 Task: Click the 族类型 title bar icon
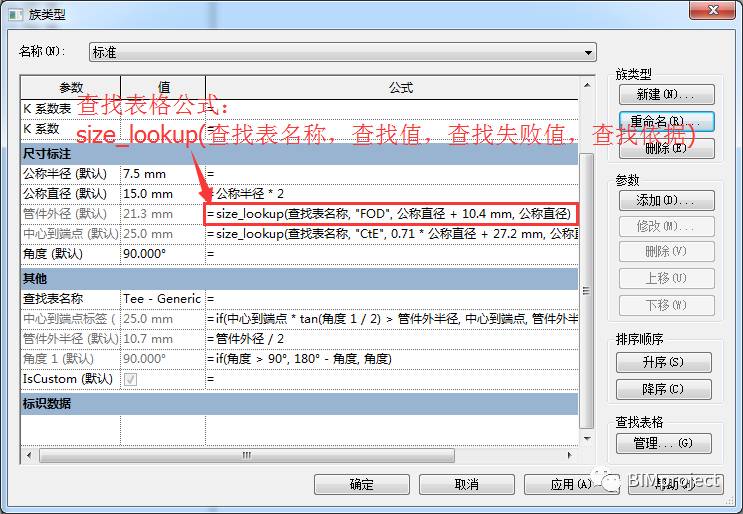16,15
